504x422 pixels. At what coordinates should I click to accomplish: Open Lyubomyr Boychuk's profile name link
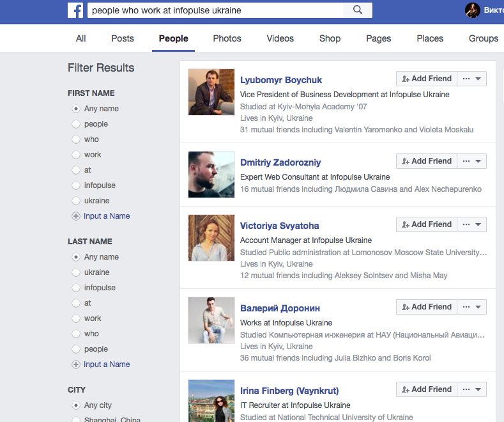click(281, 80)
